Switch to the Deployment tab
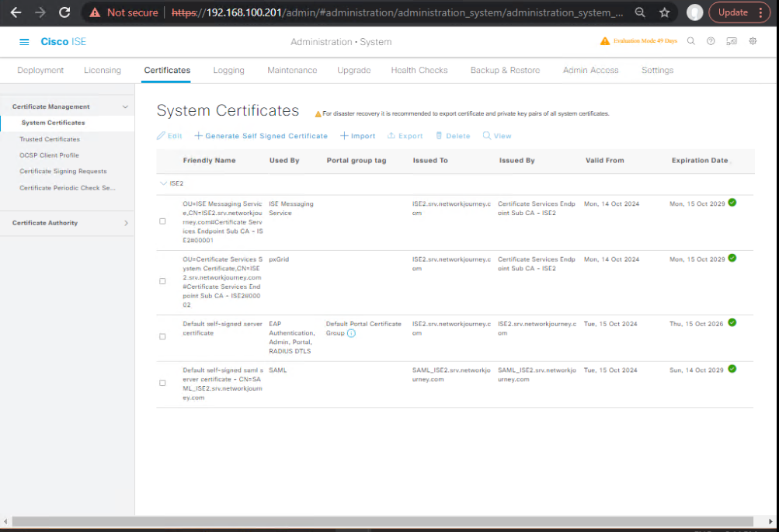Screen dimensions: 779x532 pyautogui.click(x=40, y=70)
